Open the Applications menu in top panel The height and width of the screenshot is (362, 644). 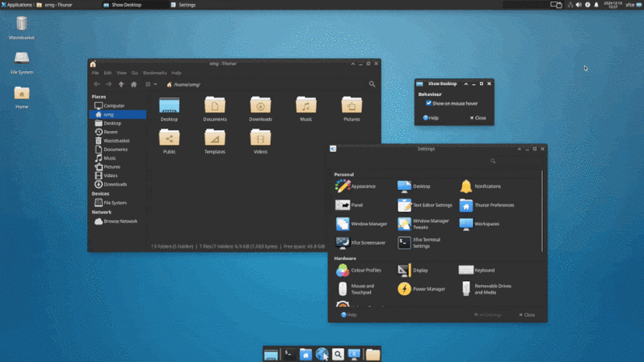point(16,5)
